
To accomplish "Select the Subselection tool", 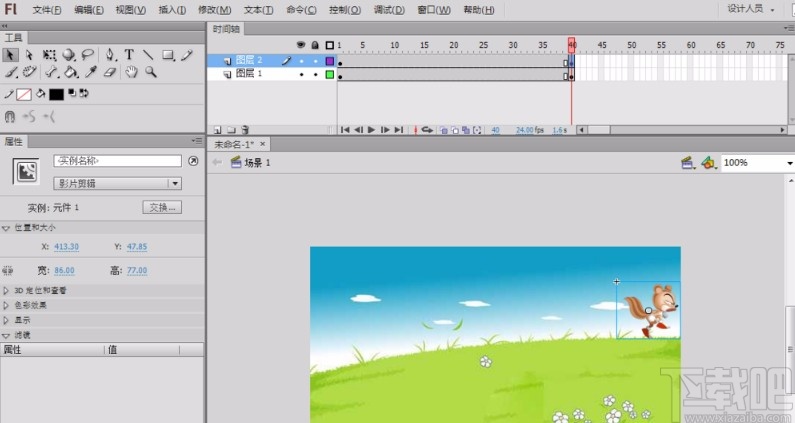I will pyautogui.click(x=29, y=55).
